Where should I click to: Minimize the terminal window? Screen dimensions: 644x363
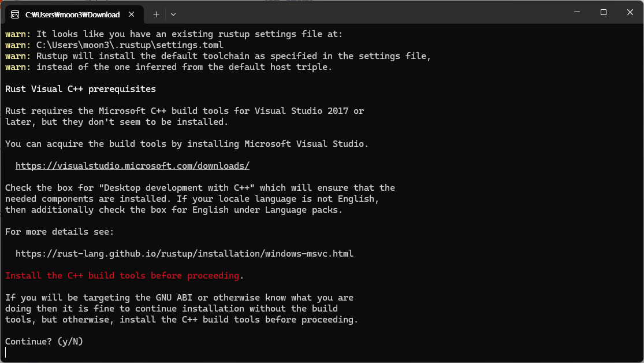(576, 12)
